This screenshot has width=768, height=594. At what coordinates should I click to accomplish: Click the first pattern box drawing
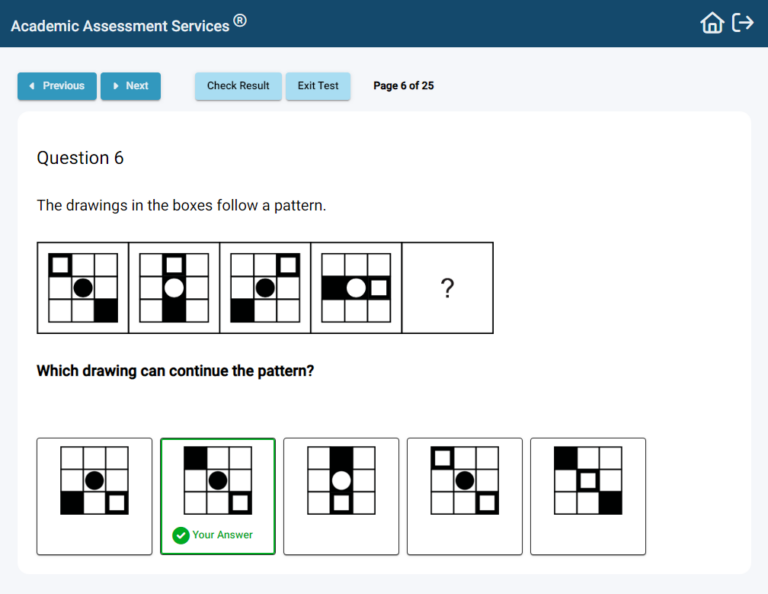click(x=83, y=288)
